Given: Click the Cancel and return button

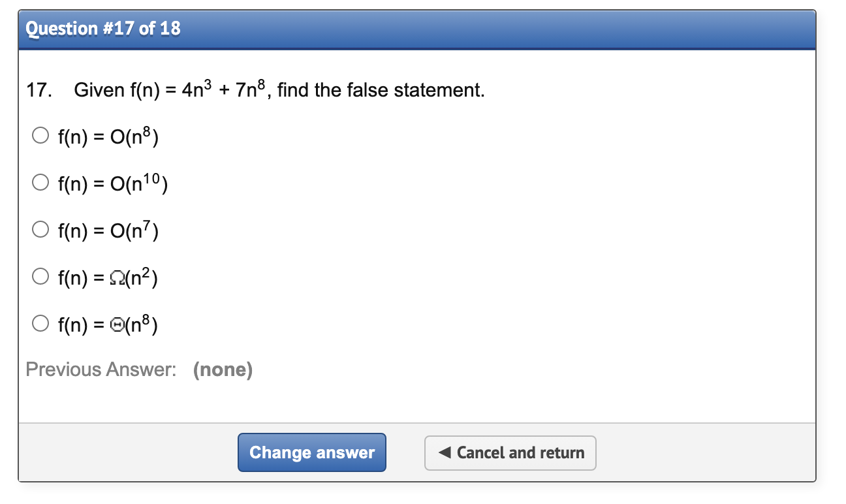Looking at the screenshot, I should (510, 452).
